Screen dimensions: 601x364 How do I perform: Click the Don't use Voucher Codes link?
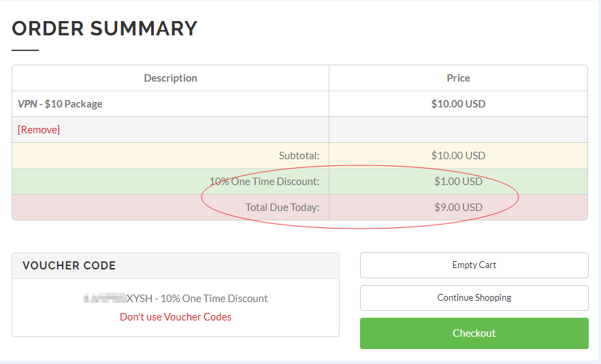(x=176, y=317)
